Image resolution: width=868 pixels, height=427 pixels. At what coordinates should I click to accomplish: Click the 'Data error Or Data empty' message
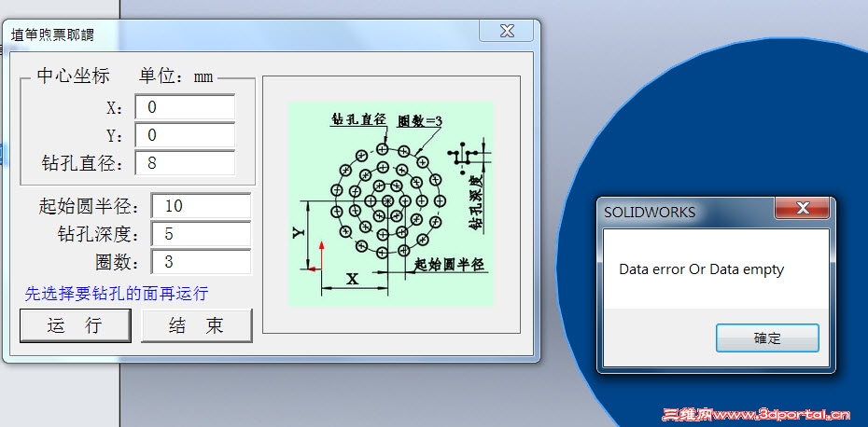701,269
